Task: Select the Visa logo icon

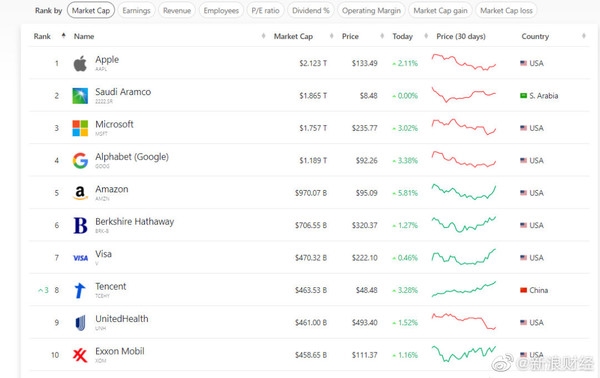Action: click(x=80, y=258)
